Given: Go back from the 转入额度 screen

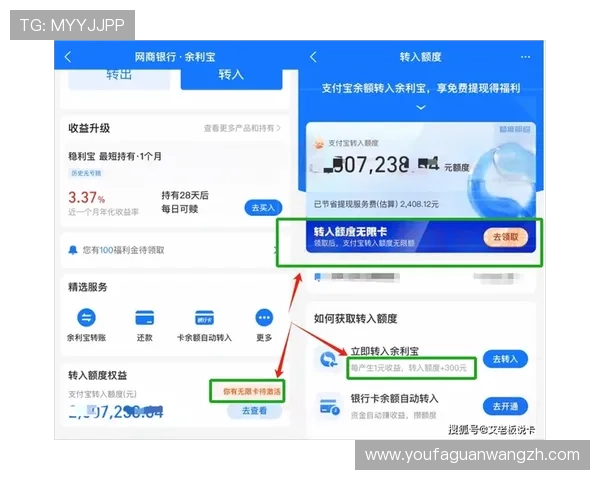Looking at the screenshot, I should tap(313, 57).
